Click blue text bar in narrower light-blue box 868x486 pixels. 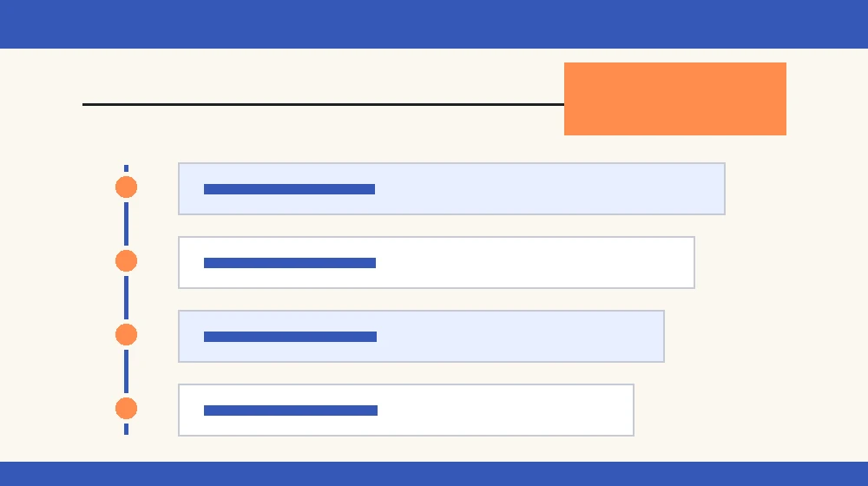coord(290,337)
